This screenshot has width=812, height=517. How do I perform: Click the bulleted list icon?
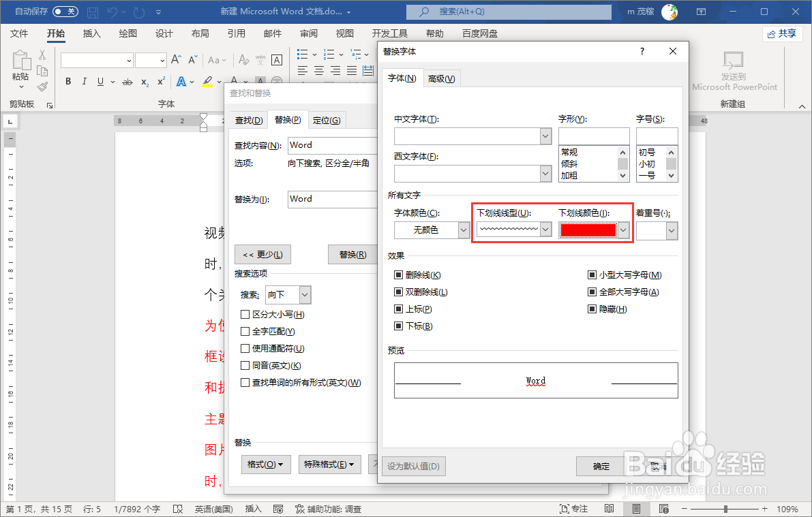coord(303,54)
